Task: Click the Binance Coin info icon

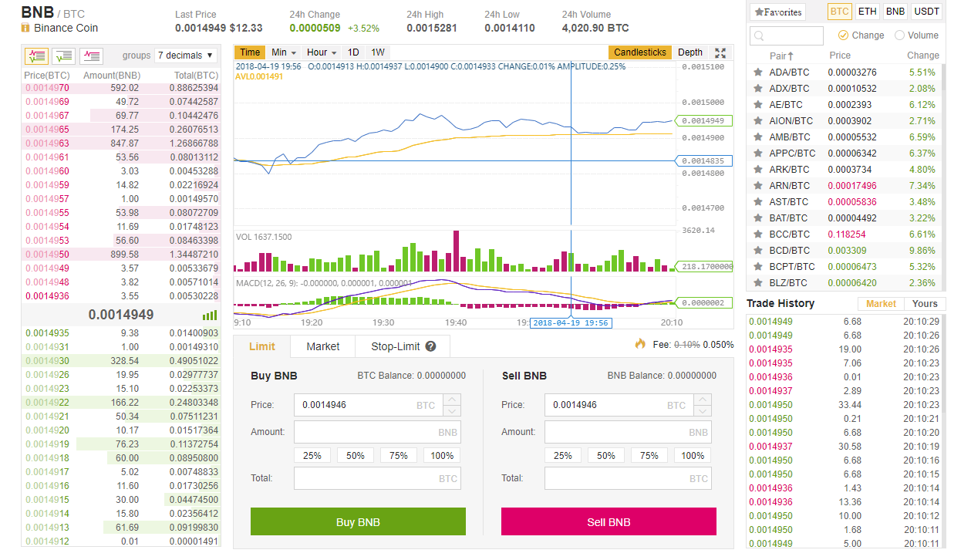Action: (25, 28)
